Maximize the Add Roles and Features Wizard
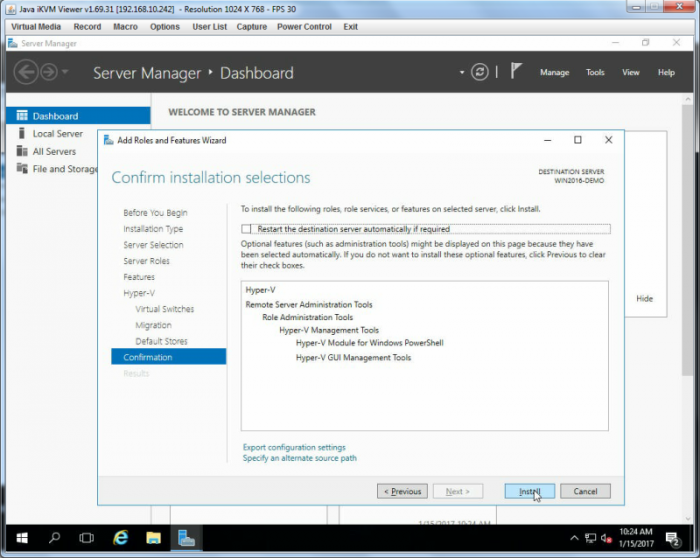The width and height of the screenshot is (700, 558). coord(578,140)
